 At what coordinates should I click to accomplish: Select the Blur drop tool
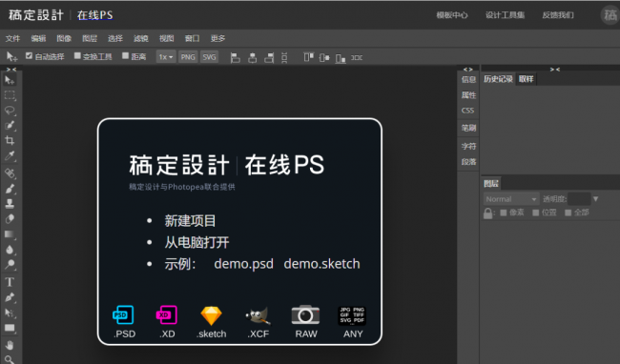click(10, 250)
